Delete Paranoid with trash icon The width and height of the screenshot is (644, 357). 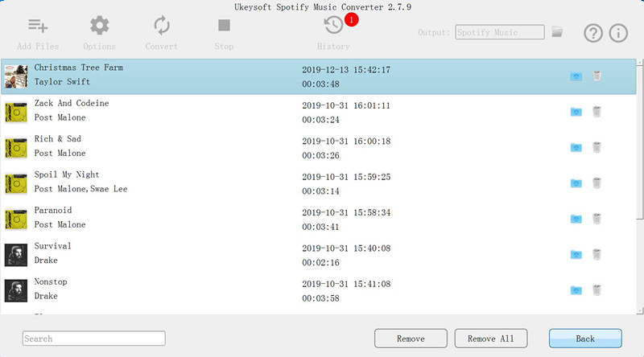pos(597,219)
